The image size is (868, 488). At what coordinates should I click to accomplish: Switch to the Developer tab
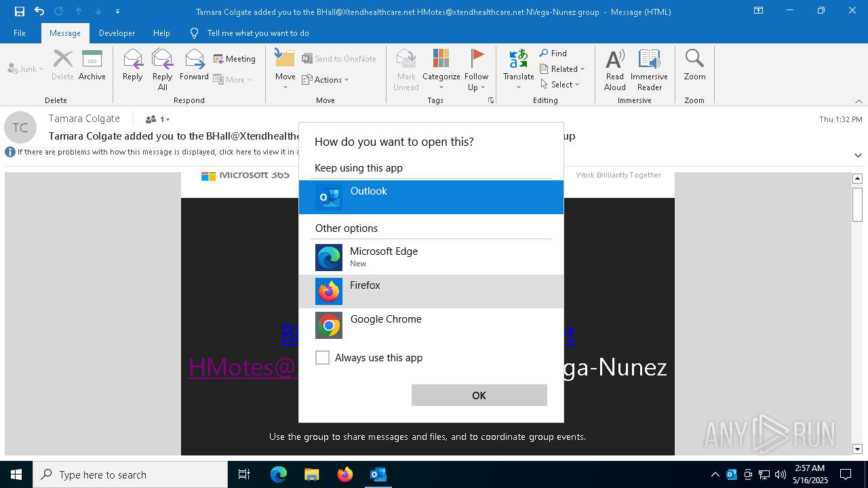tap(117, 33)
